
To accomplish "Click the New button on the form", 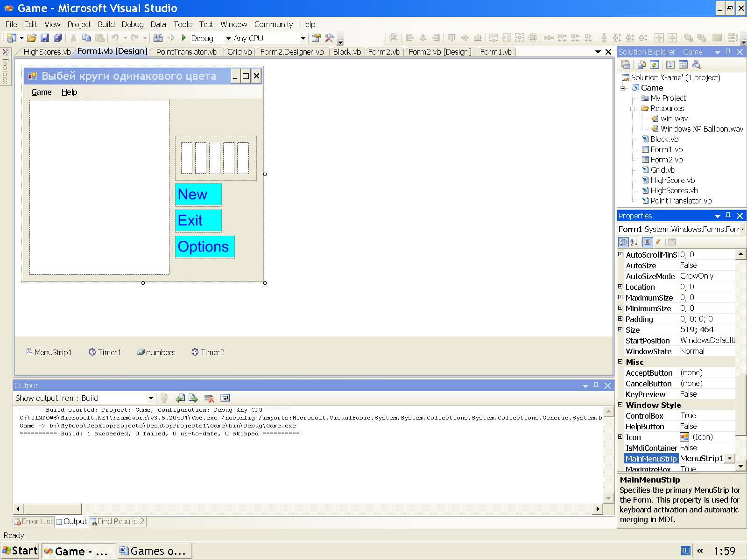I will point(198,195).
